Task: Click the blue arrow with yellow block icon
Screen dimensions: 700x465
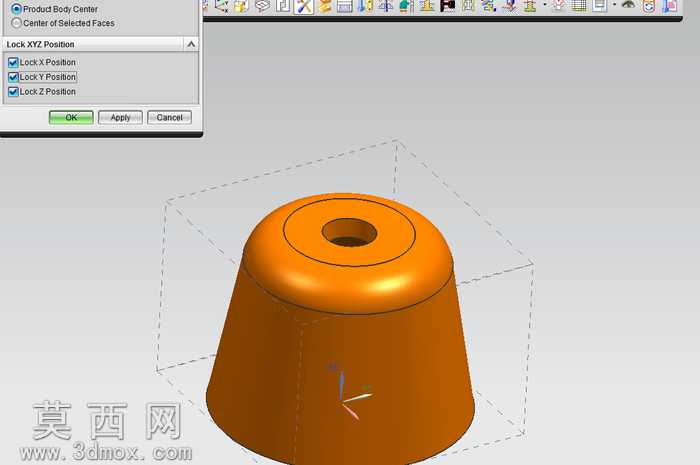Action: point(366,6)
